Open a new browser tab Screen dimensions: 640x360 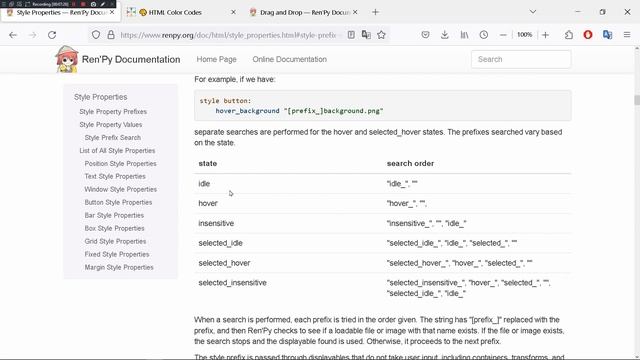tap(376, 12)
